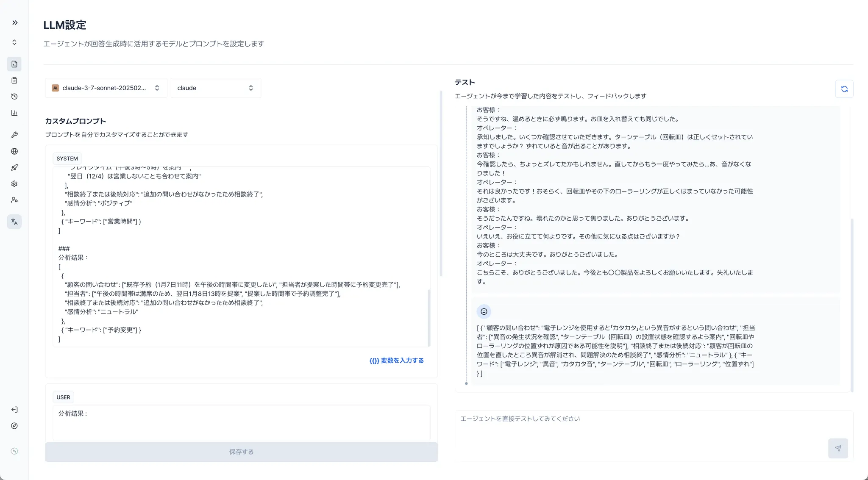Open the claude prompt type dropdown
The height and width of the screenshot is (480, 868).
tap(215, 88)
